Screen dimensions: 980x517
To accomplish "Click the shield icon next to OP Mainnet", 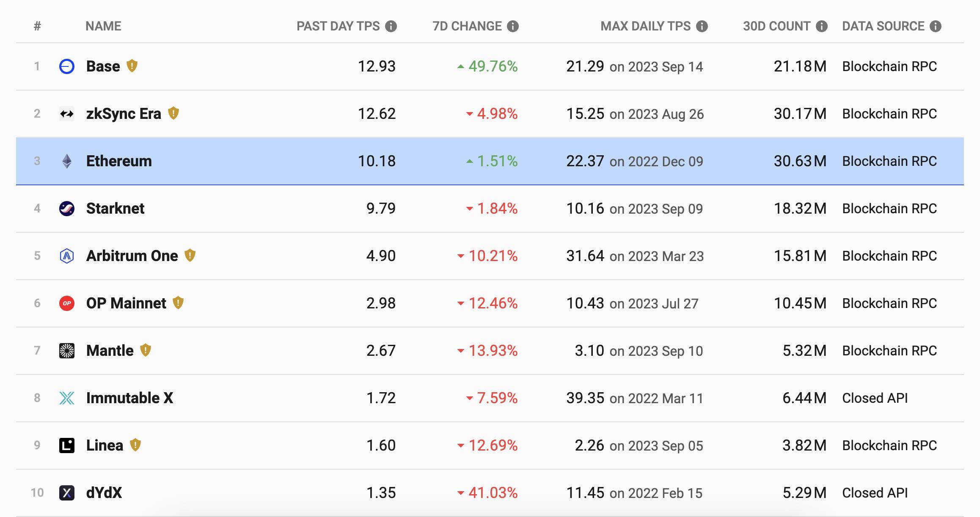I will (178, 303).
